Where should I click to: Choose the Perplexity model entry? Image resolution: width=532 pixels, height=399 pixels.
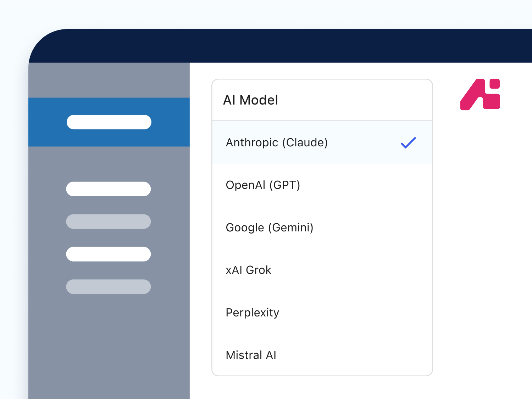pos(252,313)
